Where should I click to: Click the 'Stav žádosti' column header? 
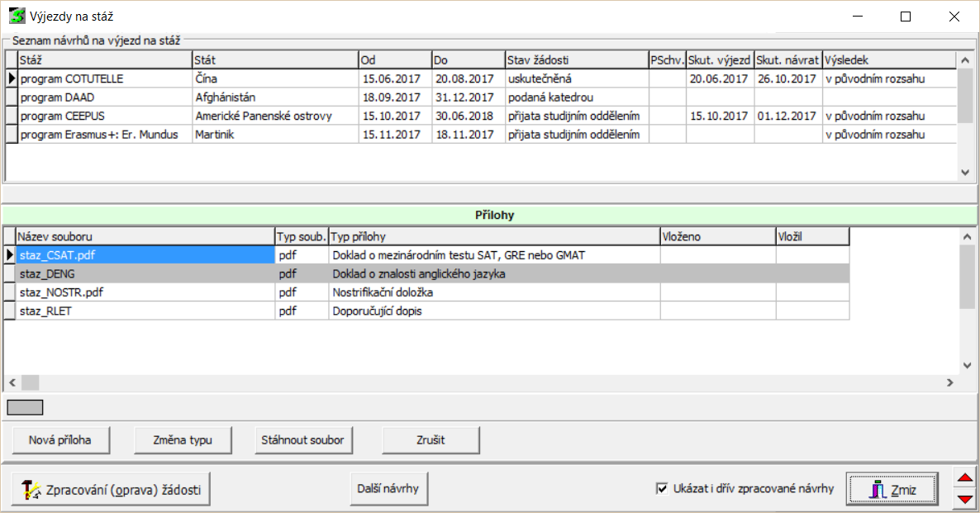coord(576,60)
